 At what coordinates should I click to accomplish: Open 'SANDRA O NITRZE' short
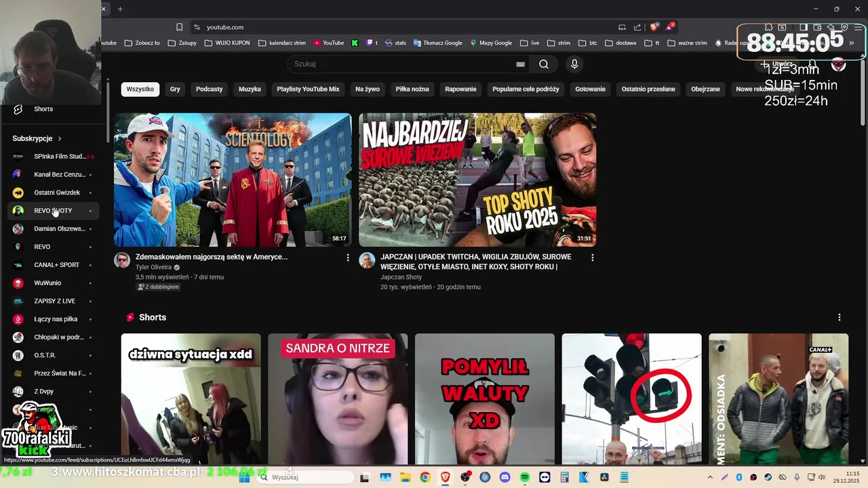338,399
